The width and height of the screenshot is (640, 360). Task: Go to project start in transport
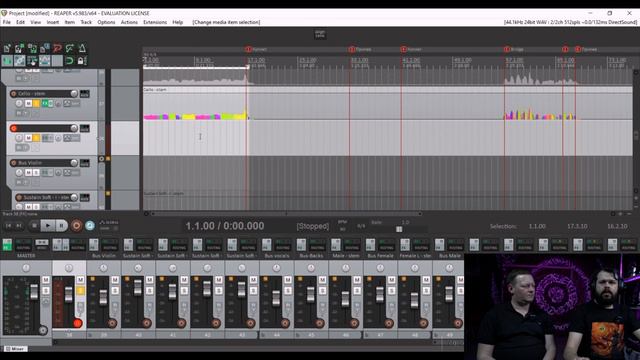pos(9,225)
